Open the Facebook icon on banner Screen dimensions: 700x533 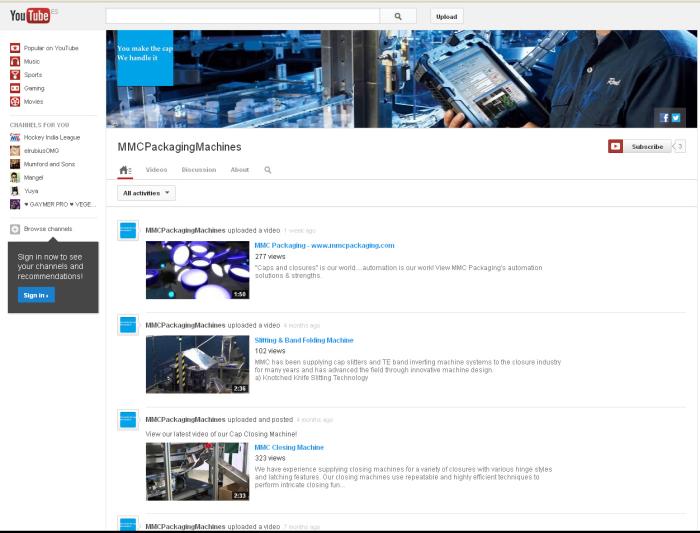coord(665,117)
